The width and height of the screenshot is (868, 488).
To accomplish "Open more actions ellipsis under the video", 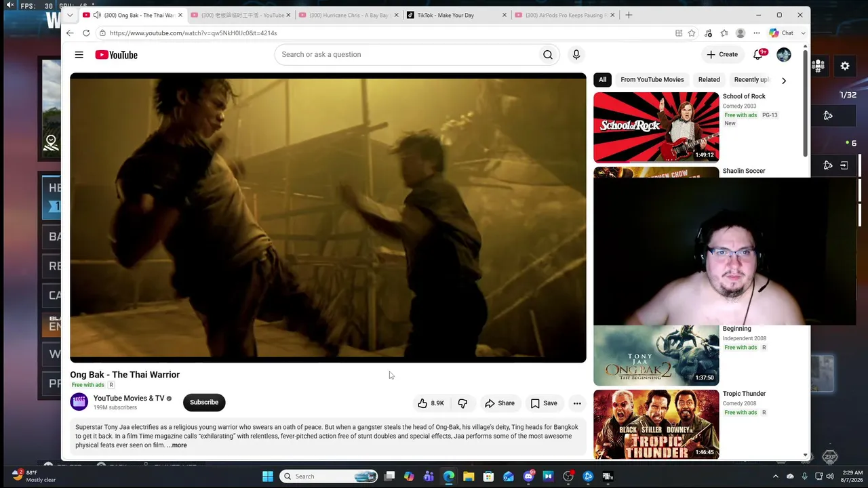I will [577, 403].
